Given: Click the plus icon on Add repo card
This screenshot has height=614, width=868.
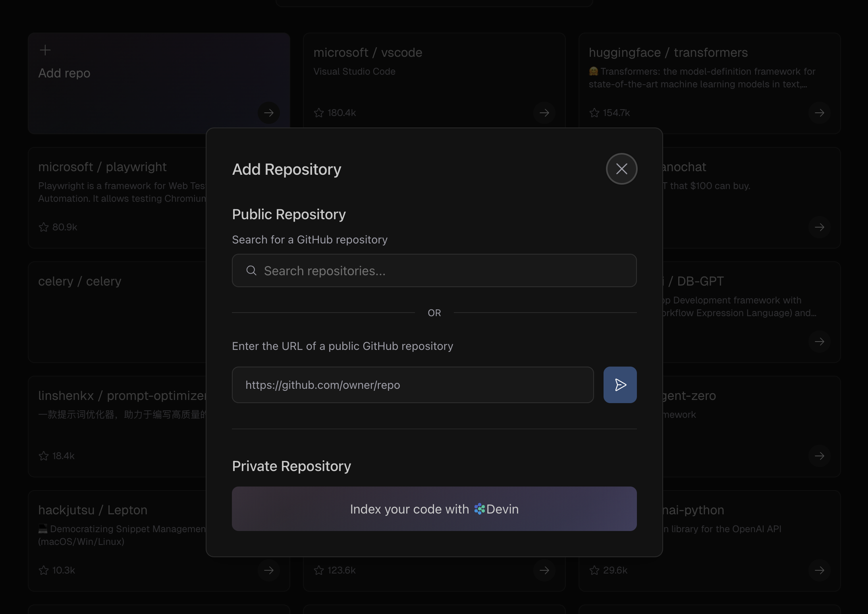Looking at the screenshot, I should [x=45, y=50].
